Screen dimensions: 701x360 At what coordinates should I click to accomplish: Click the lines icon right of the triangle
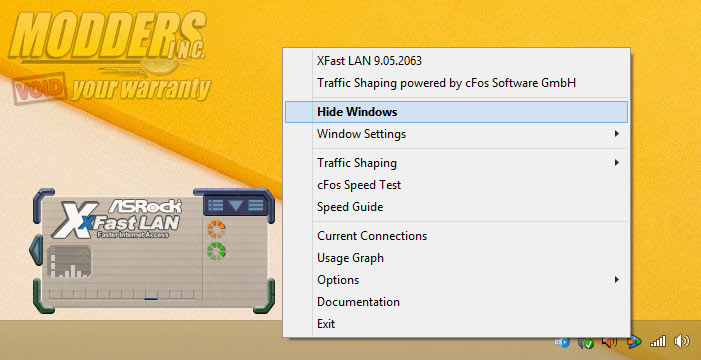point(256,205)
